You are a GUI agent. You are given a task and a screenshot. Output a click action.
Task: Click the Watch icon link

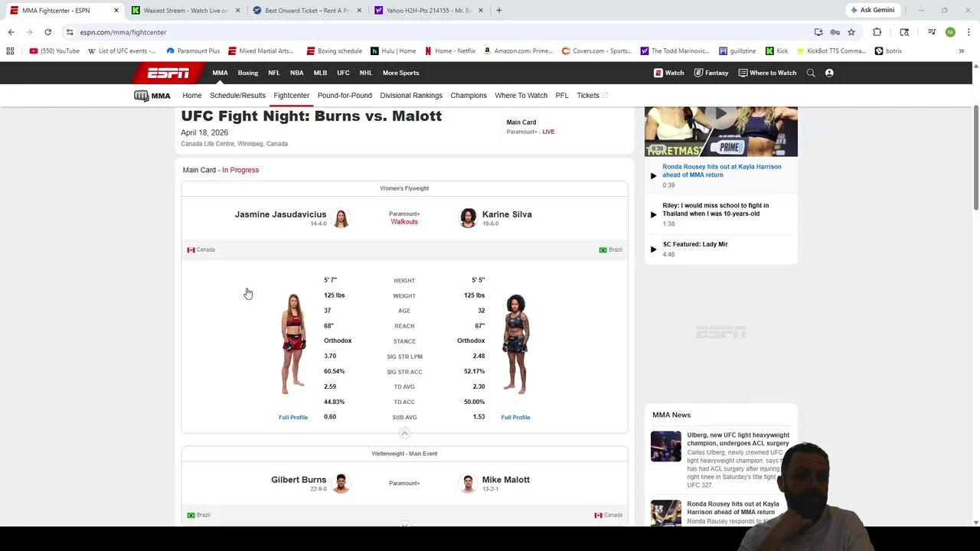click(x=668, y=73)
